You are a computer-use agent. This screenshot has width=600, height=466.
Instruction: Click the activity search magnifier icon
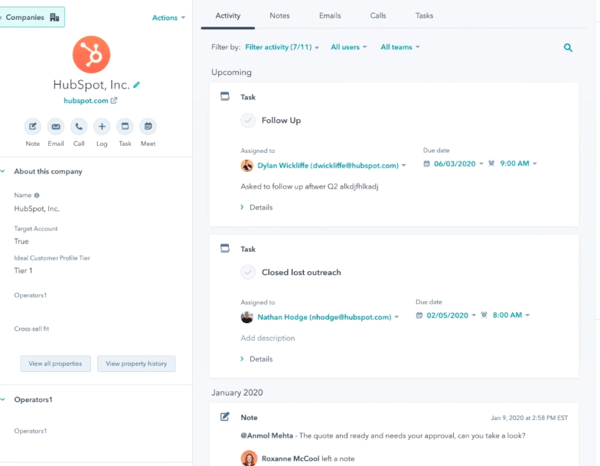click(568, 47)
